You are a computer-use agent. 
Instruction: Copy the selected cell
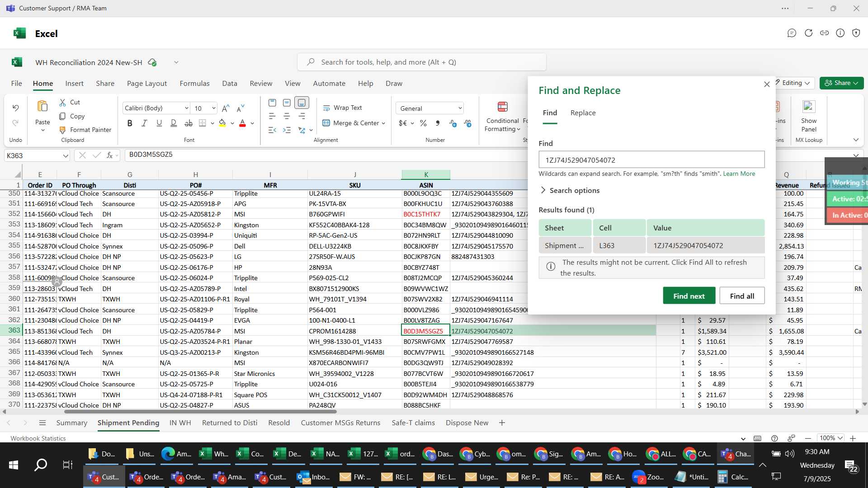(x=63, y=117)
